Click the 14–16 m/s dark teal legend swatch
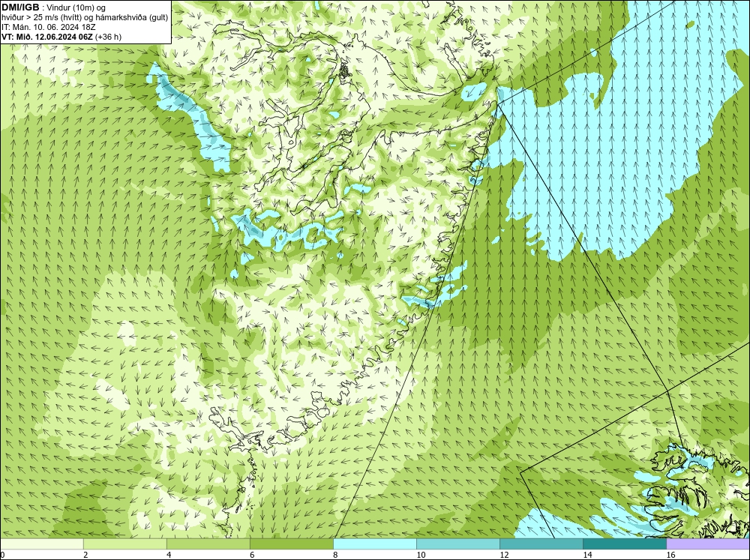The image size is (750, 560). click(625, 544)
